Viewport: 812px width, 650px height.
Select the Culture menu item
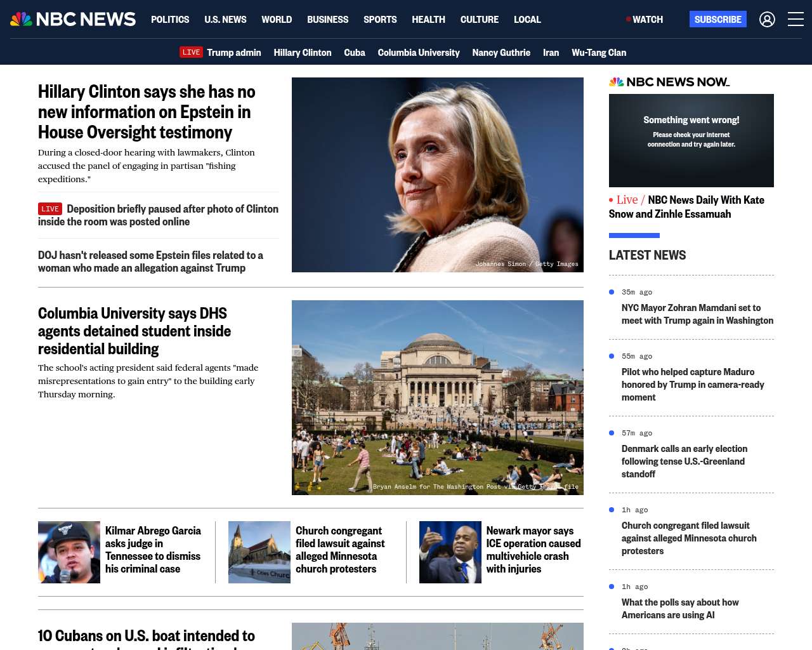[x=479, y=20]
